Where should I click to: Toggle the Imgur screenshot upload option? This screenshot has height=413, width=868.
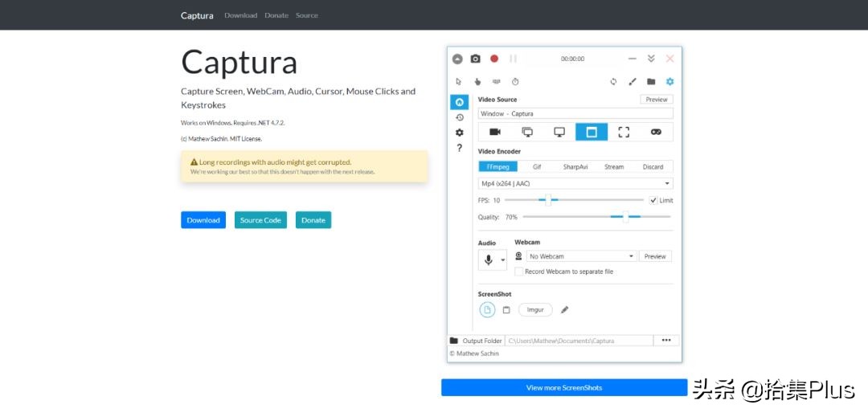(535, 310)
